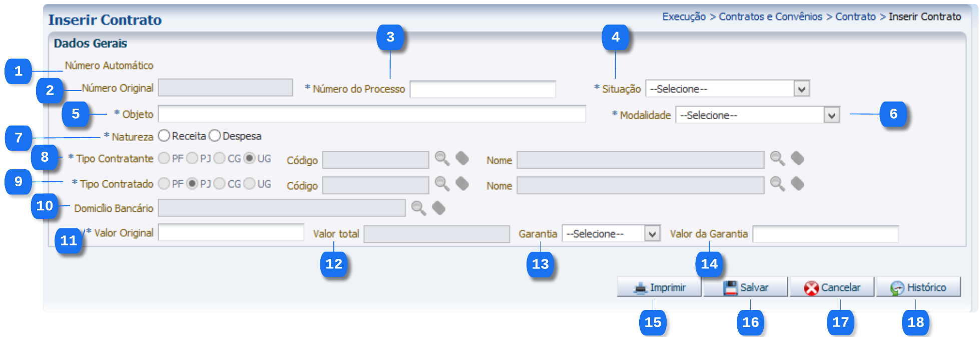980x337 pixels.
Task: Click the magnifier beside Tipo Contratante Código
Action: [x=441, y=159]
